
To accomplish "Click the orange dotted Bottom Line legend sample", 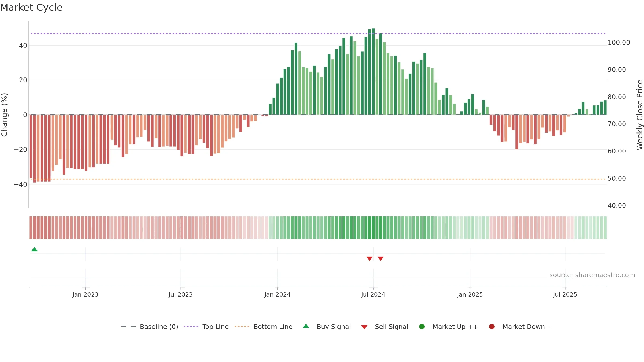I will (242, 327).
